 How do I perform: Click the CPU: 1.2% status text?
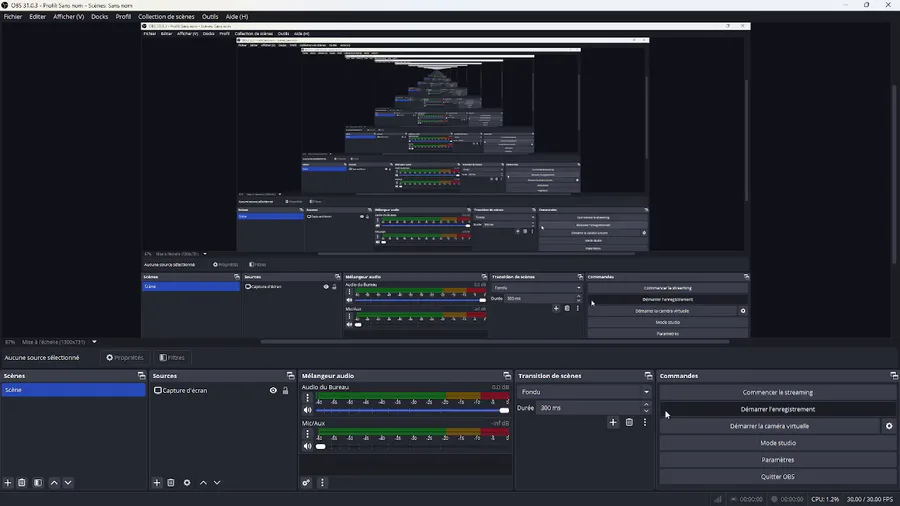click(x=825, y=499)
